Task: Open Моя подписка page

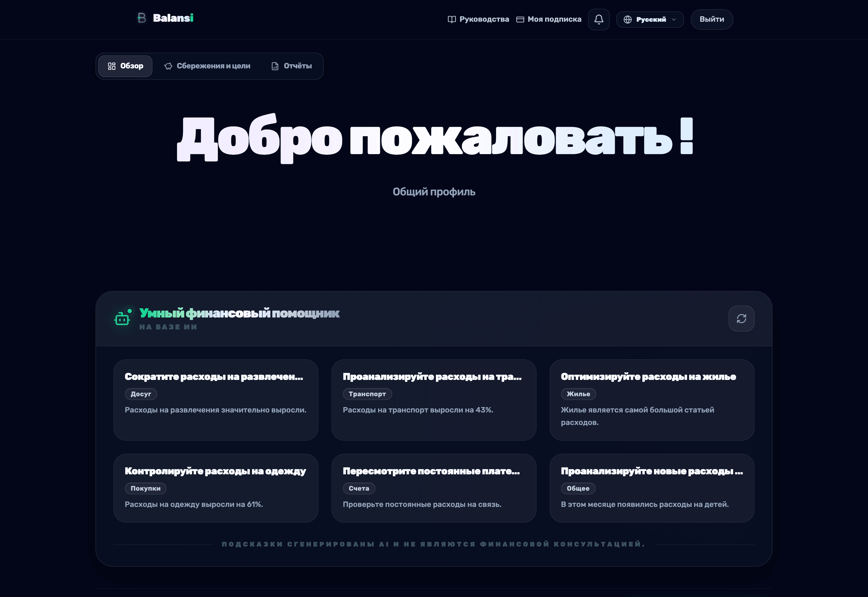Action: tap(548, 20)
